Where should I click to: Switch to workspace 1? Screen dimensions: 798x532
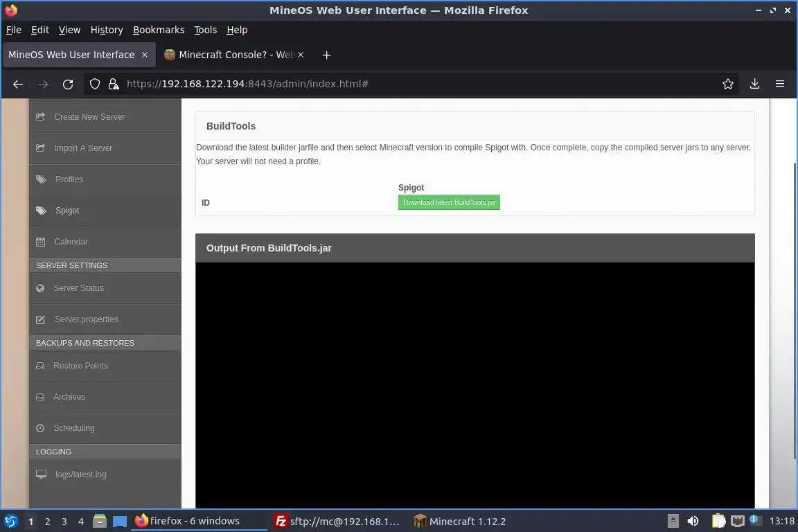point(30,522)
